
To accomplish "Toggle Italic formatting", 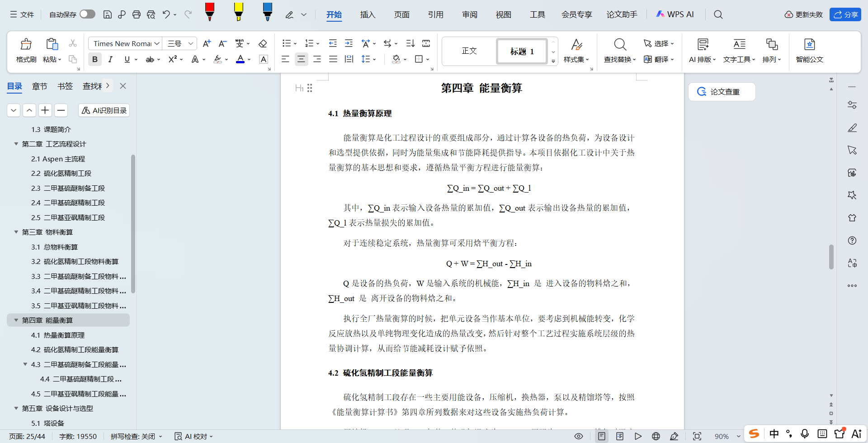I will pyautogui.click(x=110, y=59).
